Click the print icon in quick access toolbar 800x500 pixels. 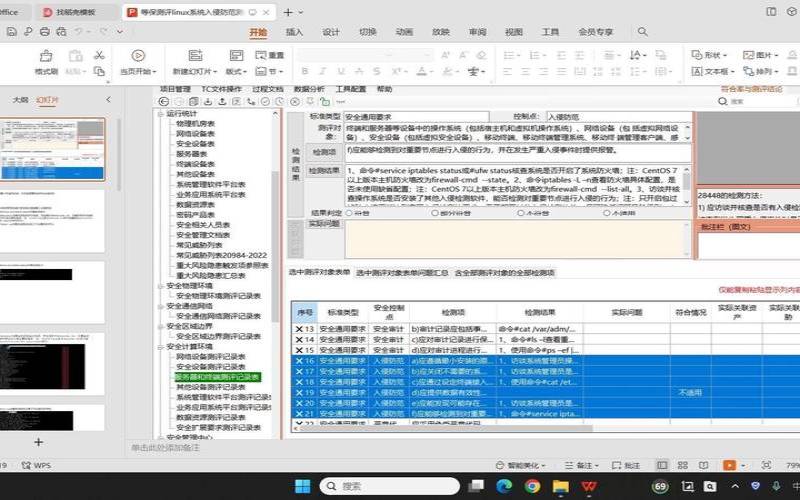pyautogui.click(x=45, y=32)
